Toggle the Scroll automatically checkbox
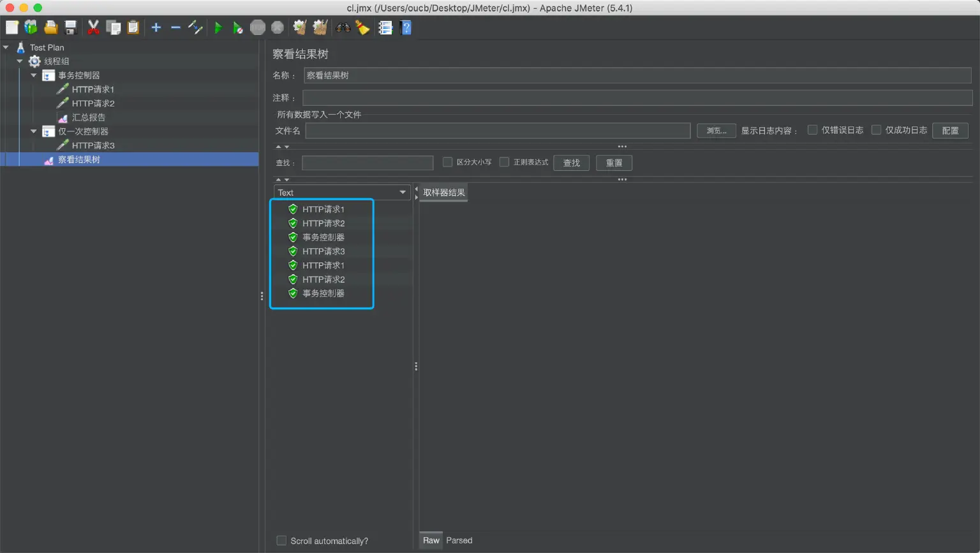This screenshot has height=553, width=980. (281, 541)
